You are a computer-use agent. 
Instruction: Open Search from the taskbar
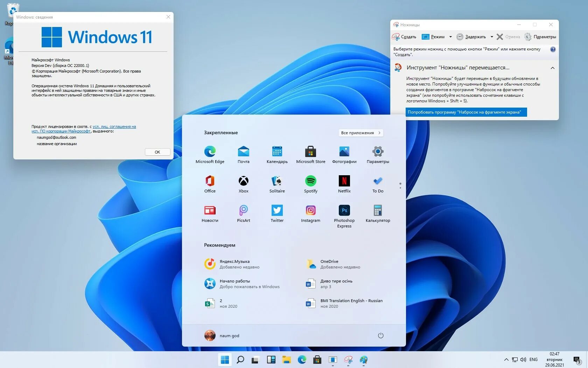coord(240,360)
